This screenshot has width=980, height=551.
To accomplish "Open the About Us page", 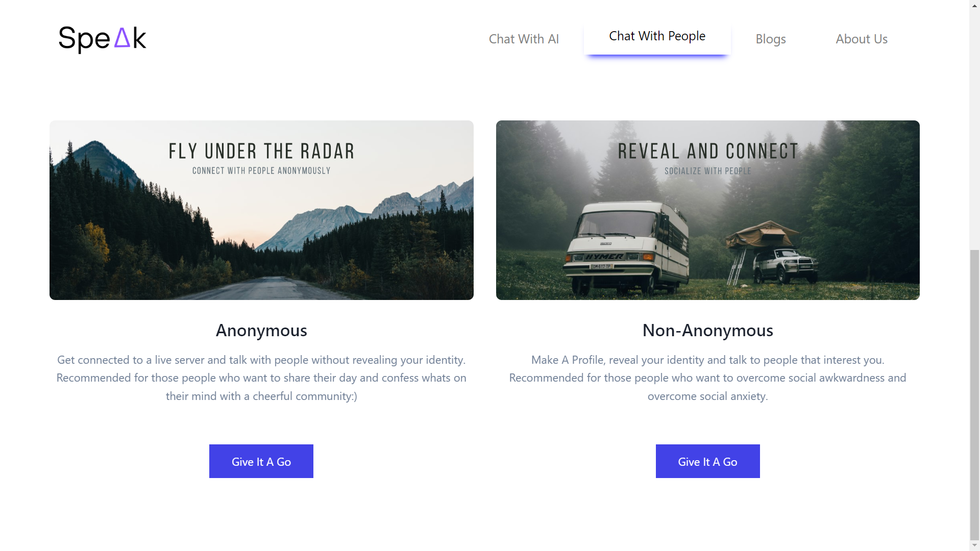I will coord(862,39).
